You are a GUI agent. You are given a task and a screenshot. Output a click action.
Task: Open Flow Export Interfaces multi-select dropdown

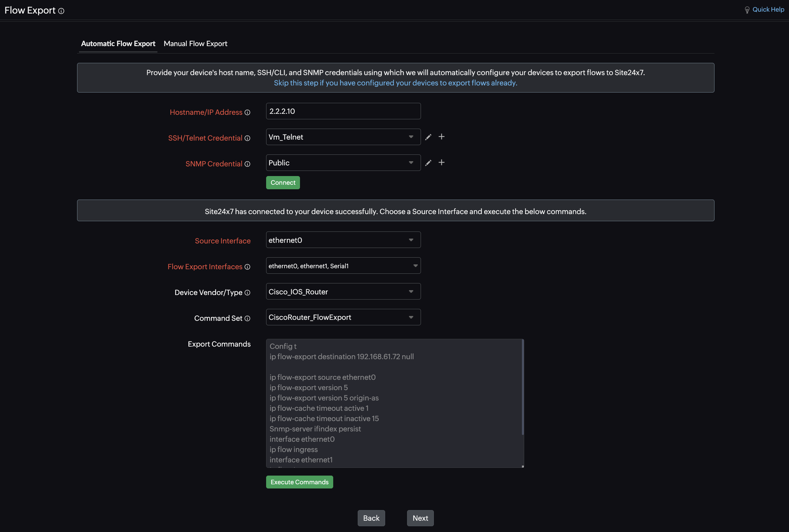(343, 266)
